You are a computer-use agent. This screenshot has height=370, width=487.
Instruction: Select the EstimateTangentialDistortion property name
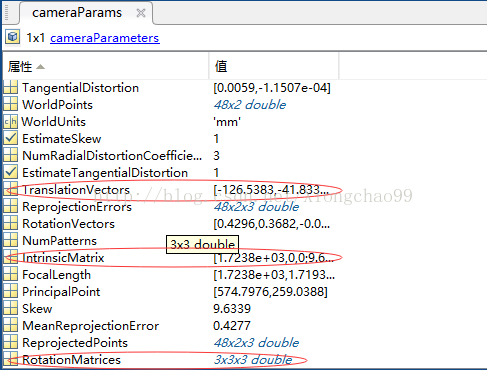point(105,173)
